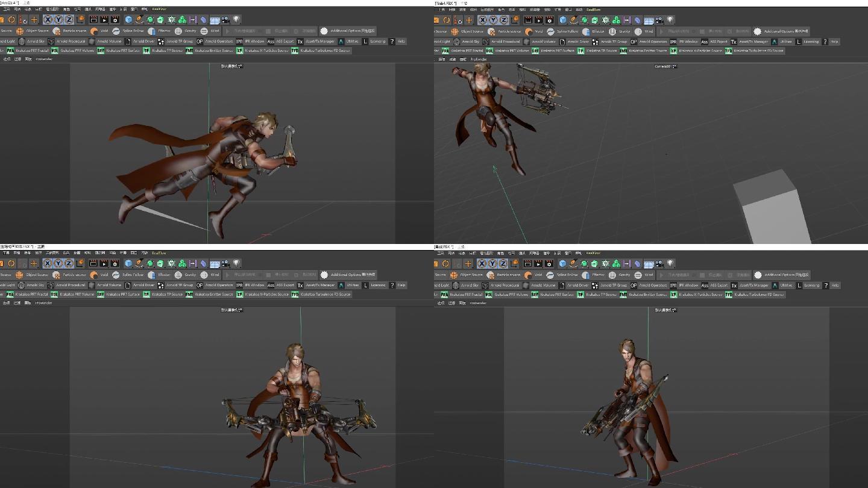Click the Cube primitive icon in caped standing-character window
The height and width of the screenshot is (488, 868).
pos(563,263)
